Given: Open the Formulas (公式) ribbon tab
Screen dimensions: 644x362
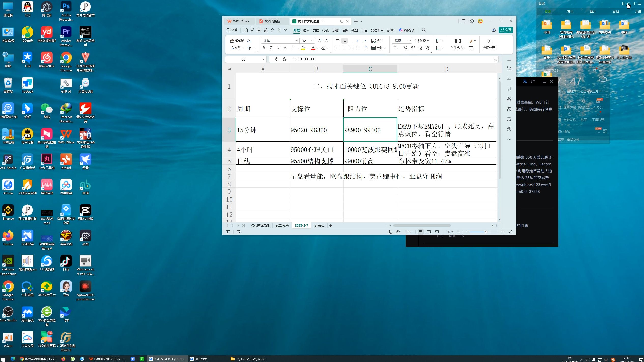Looking at the screenshot, I should (x=326, y=30).
